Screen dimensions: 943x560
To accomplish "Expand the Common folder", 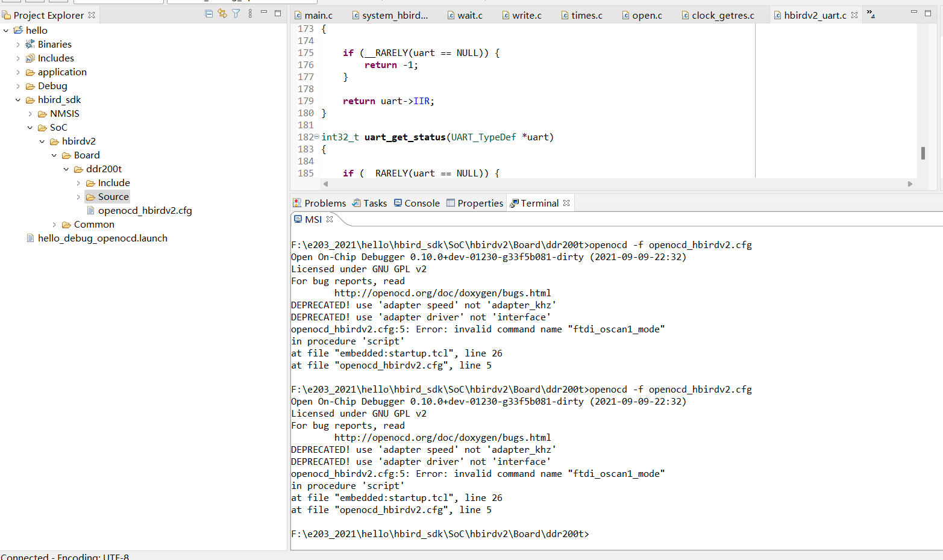I will click(x=54, y=225).
